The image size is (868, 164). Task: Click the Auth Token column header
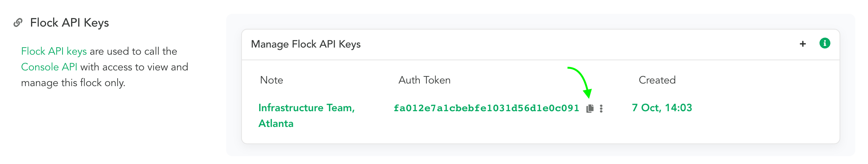pyautogui.click(x=424, y=80)
